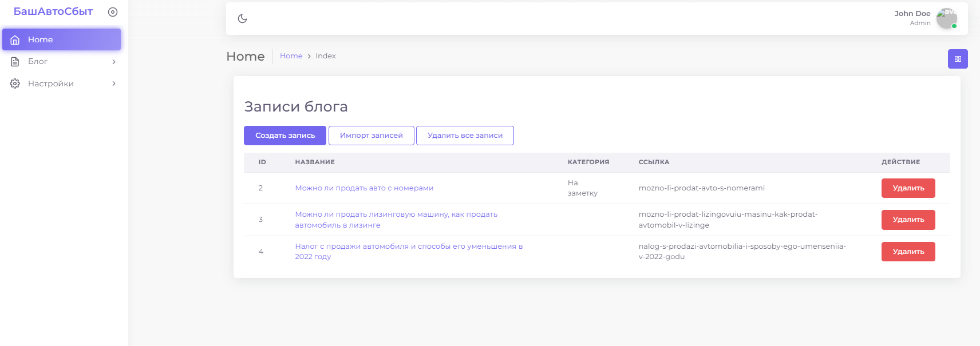Toggle the sidebar collapse circle icon
This screenshot has height=346, width=980.
pos(113,12)
